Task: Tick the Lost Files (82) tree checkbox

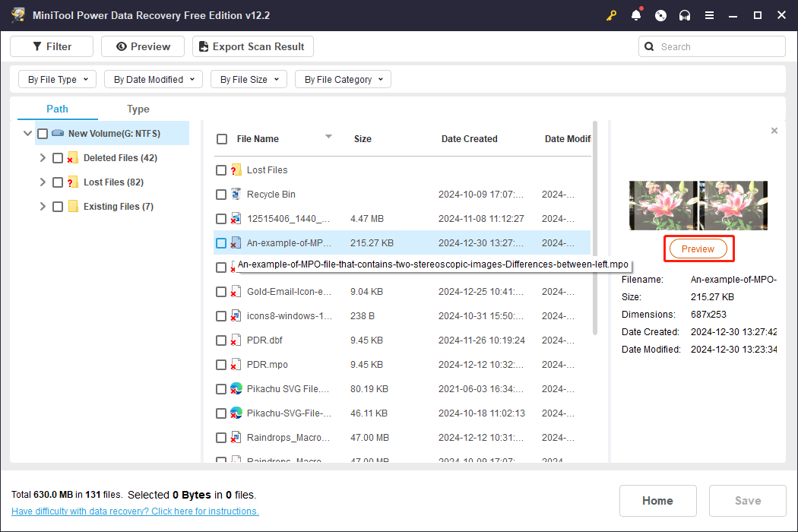Action: click(58, 182)
